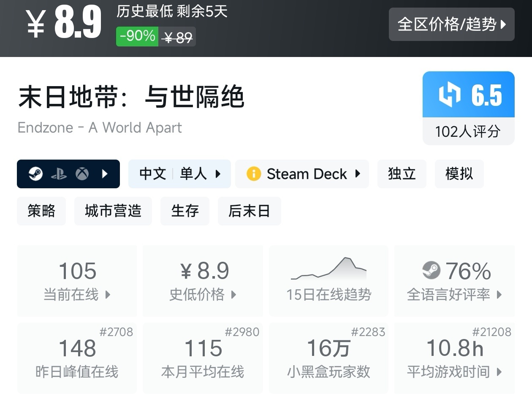This screenshot has width=532, height=396.
Task: Select the 模拟 simulation tag
Action: (x=459, y=174)
